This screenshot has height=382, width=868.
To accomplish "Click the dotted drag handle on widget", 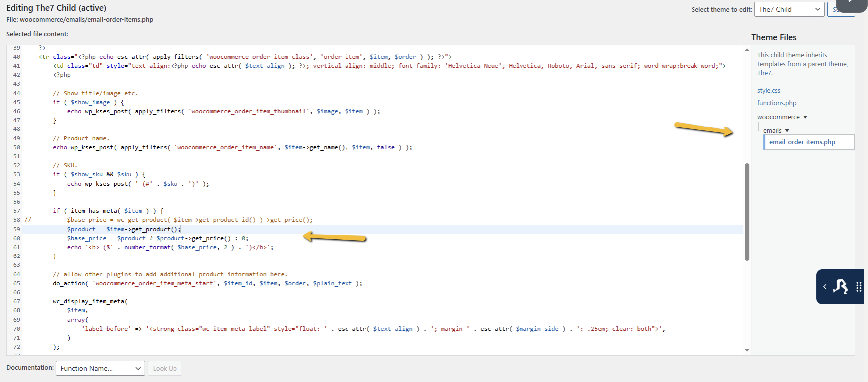I will (859, 287).
